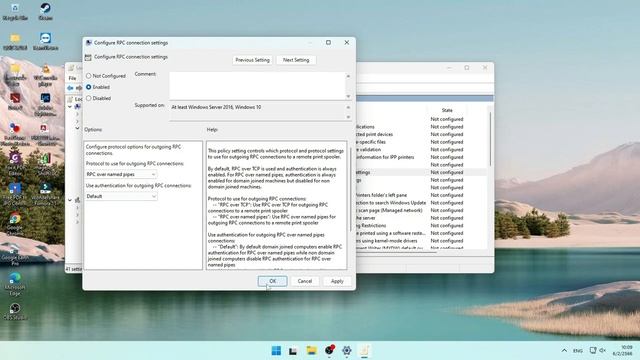Open the File menu in policy editor
640x360 pixels.
(x=72, y=78)
